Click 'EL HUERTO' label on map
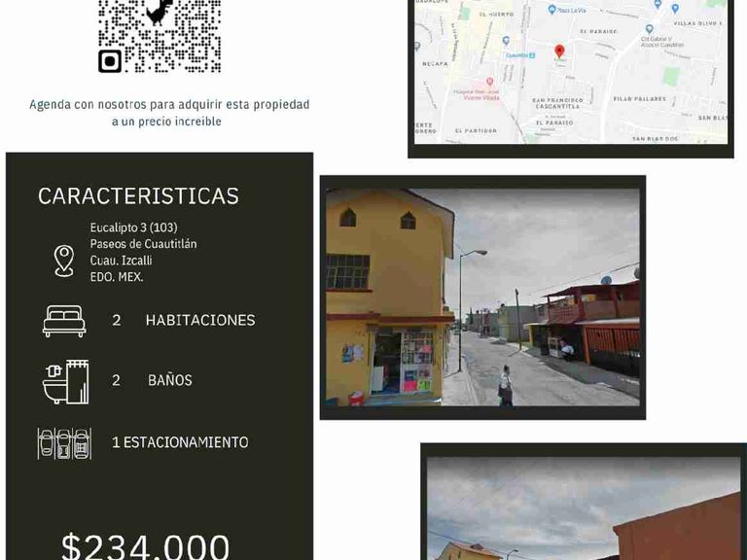Screen dimensions: 747x560 [x=496, y=15]
